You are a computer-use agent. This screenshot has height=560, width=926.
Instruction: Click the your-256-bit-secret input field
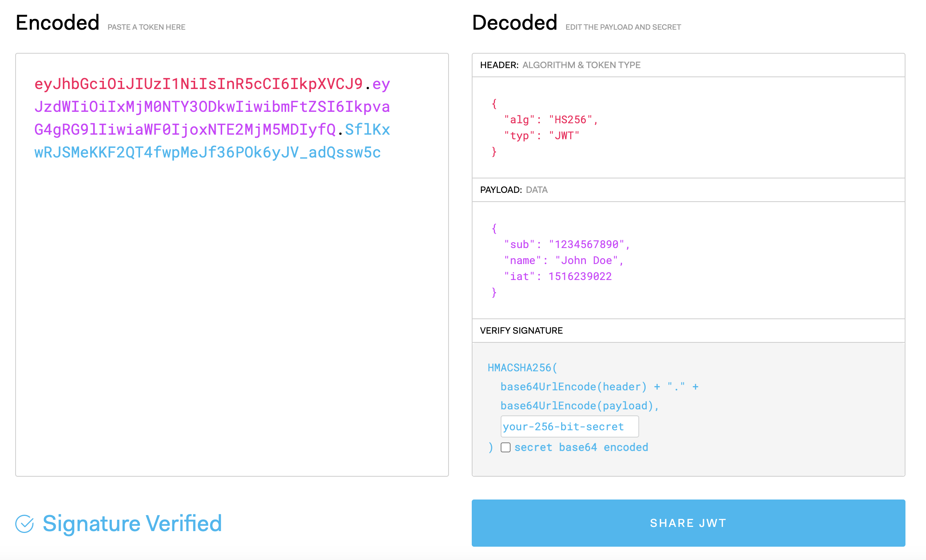click(x=569, y=426)
